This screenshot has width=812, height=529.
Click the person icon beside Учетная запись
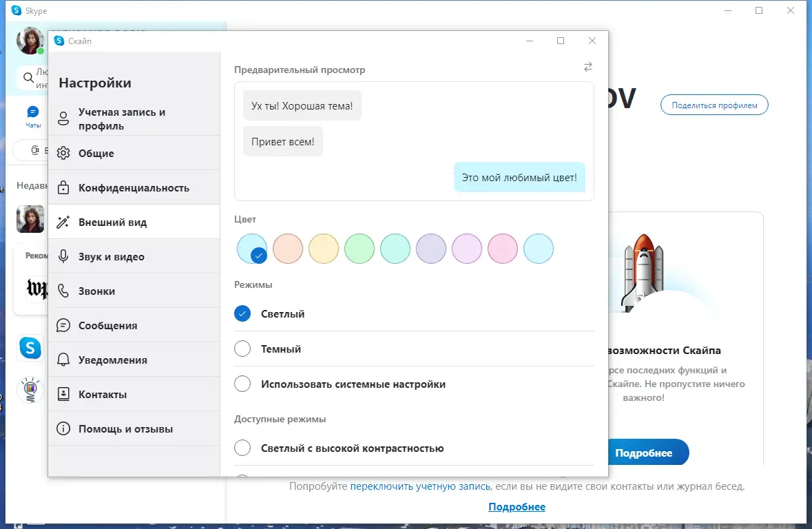[x=63, y=118]
